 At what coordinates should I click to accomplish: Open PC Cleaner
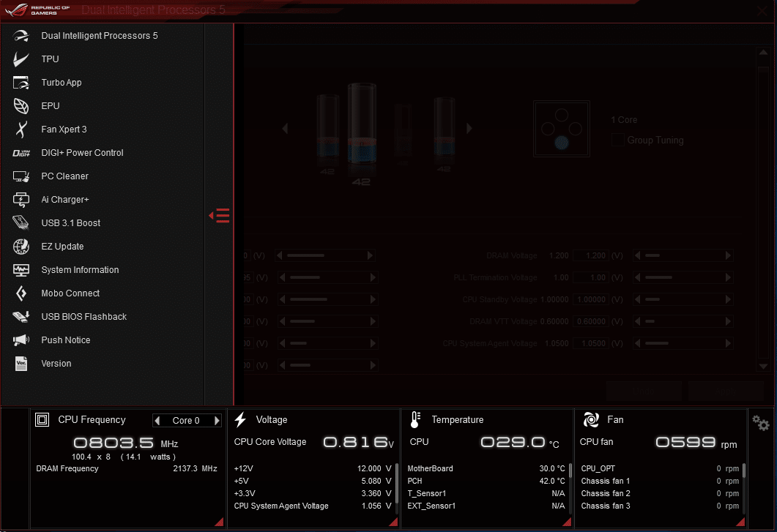pyautogui.click(x=64, y=176)
